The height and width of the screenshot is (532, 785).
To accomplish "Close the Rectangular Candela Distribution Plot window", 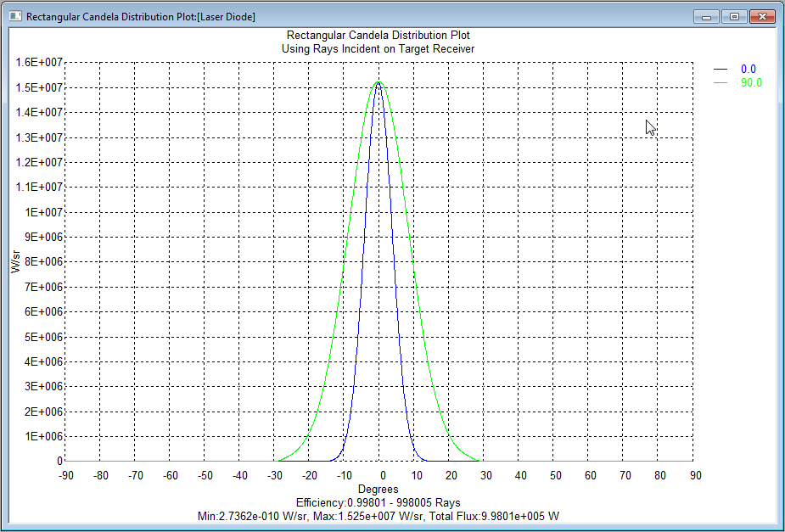I will pos(762,17).
